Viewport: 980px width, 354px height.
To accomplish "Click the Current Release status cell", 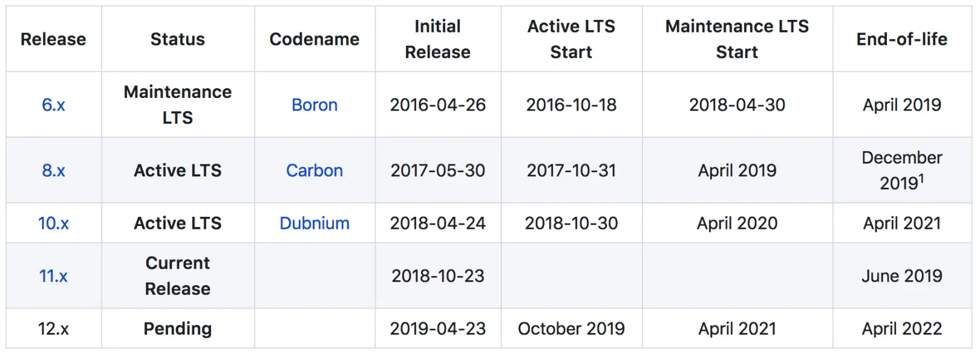I will (x=177, y=276).
